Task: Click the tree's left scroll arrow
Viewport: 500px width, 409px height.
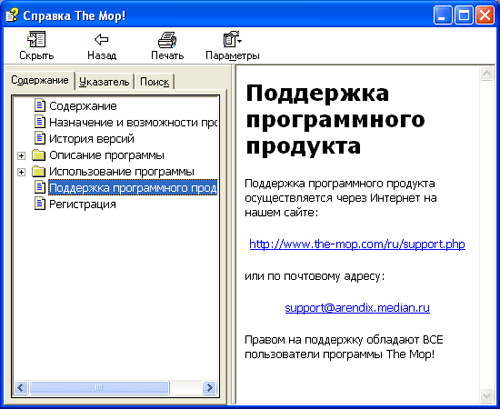Action: click(x=21, y=388)
